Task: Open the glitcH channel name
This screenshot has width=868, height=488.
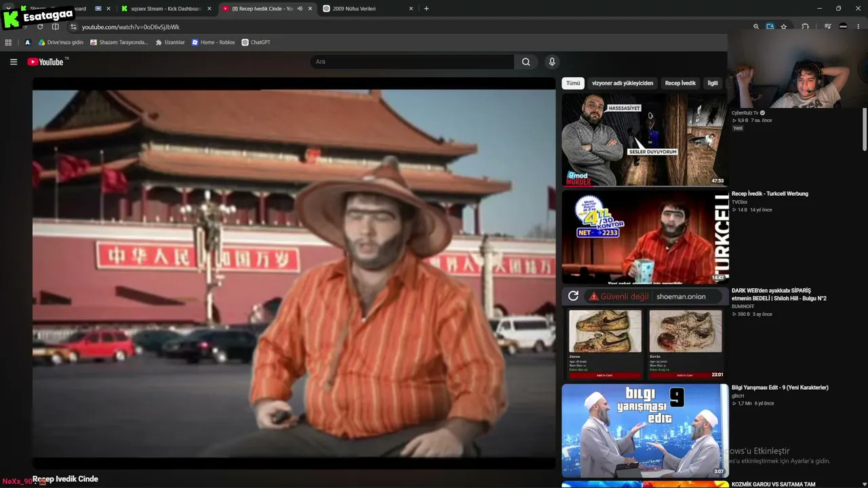Action: click(738, 396)
